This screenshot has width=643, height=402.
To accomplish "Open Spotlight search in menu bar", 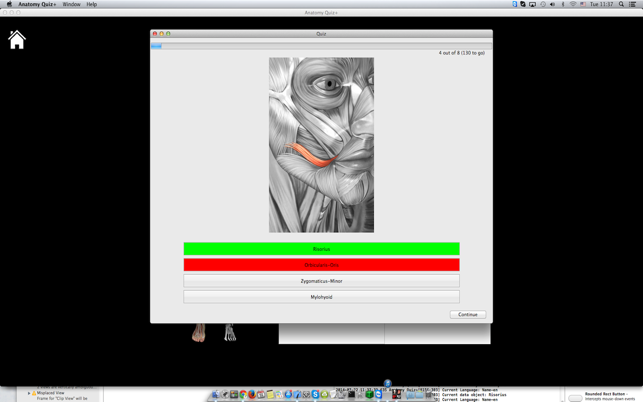I will tap(621, 4).
